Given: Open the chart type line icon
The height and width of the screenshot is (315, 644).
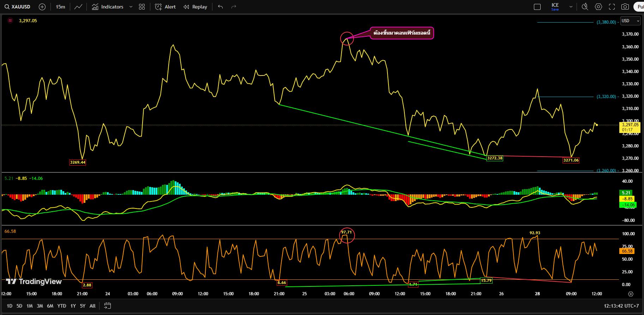Looking at the screenshot, I should (78, 7).
